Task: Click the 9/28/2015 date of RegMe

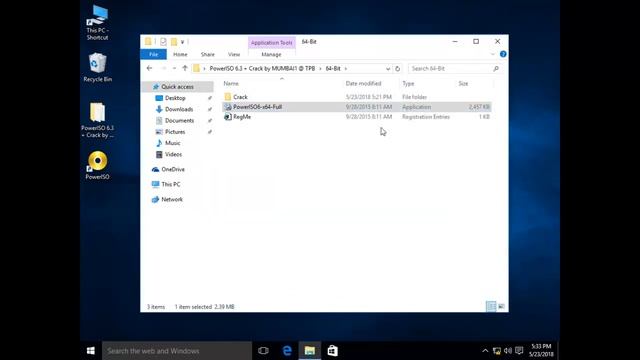Action: tap(369, 117)
